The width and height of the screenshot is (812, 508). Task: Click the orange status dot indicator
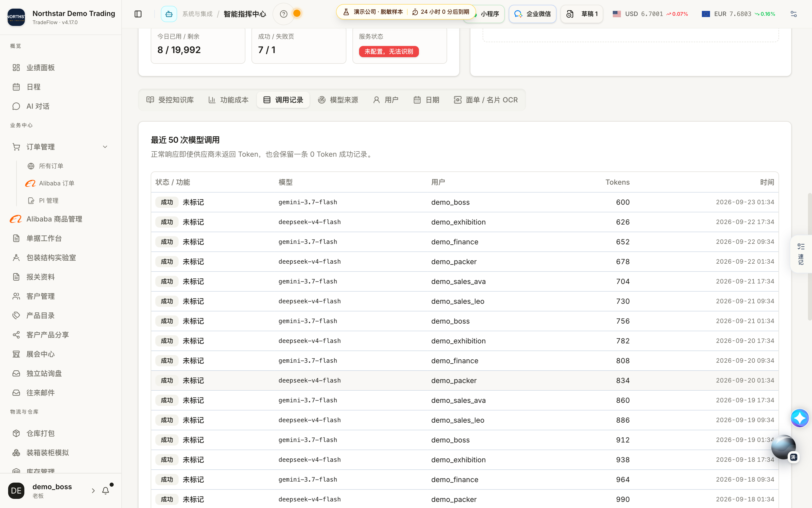[297, 13]
